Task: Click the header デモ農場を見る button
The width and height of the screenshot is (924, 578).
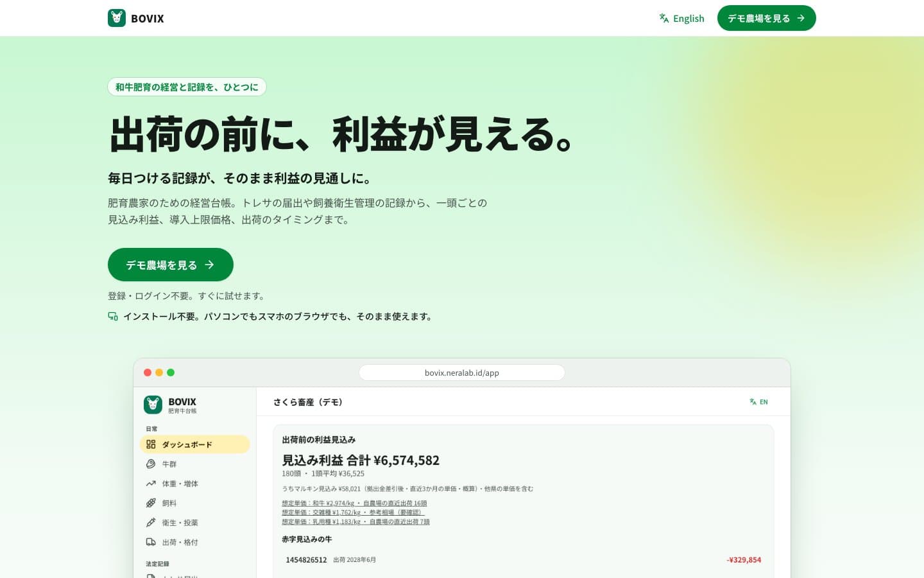Action: pyautogui.click(x=766, y=18)
